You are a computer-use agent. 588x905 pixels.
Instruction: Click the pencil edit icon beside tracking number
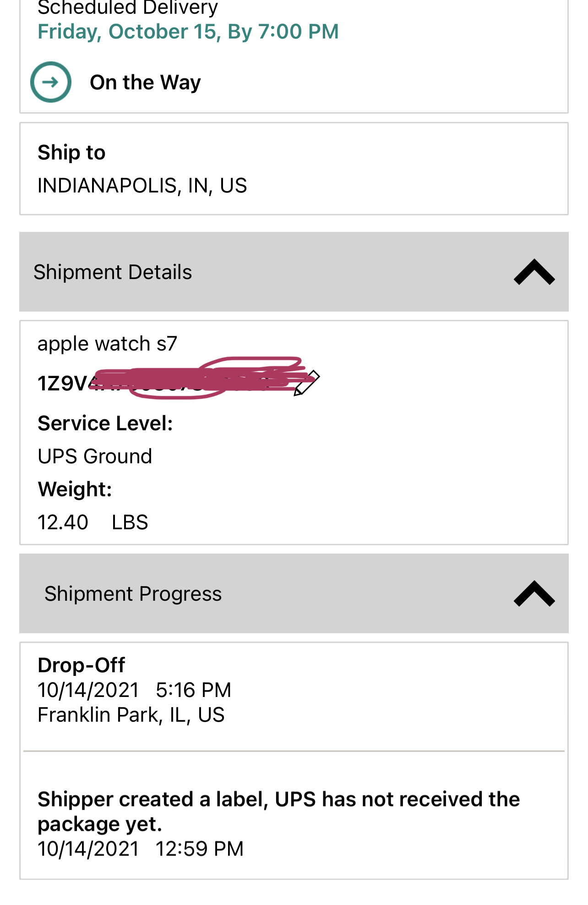point(307,383)
